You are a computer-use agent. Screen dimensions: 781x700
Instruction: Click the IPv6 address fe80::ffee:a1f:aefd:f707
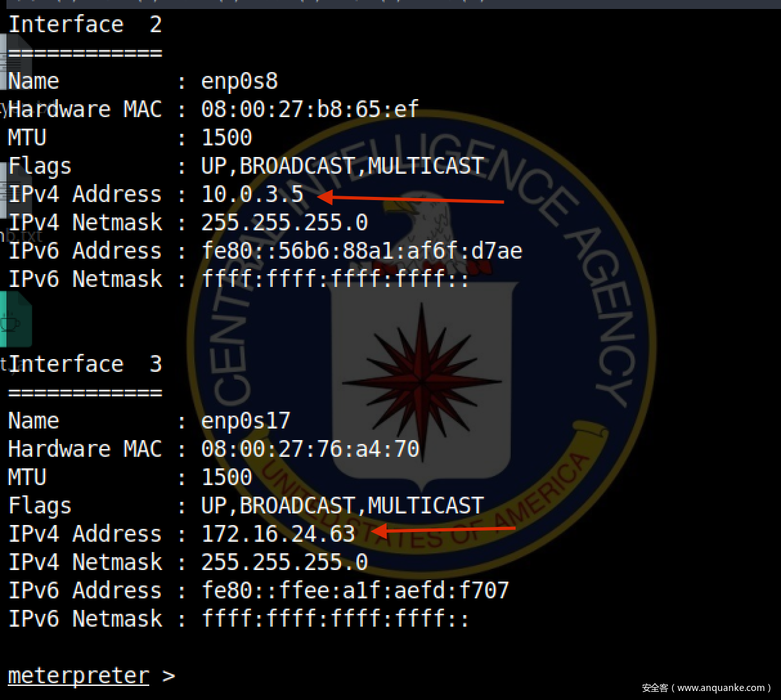(x=355, y=590)
